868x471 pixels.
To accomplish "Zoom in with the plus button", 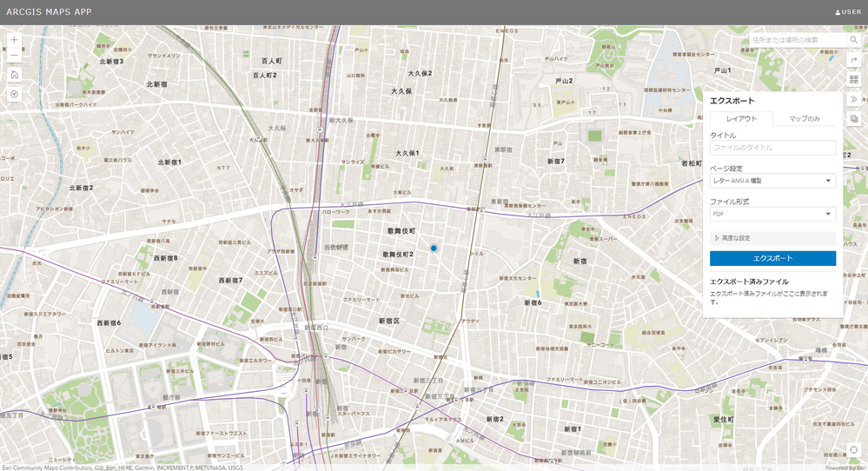I will click(x=15, y=40).
